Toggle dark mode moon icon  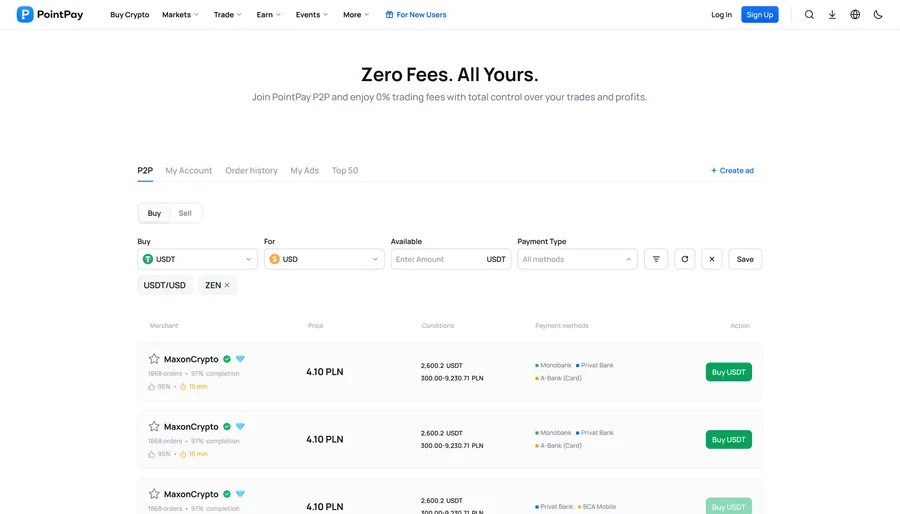[x=878, y=14]
